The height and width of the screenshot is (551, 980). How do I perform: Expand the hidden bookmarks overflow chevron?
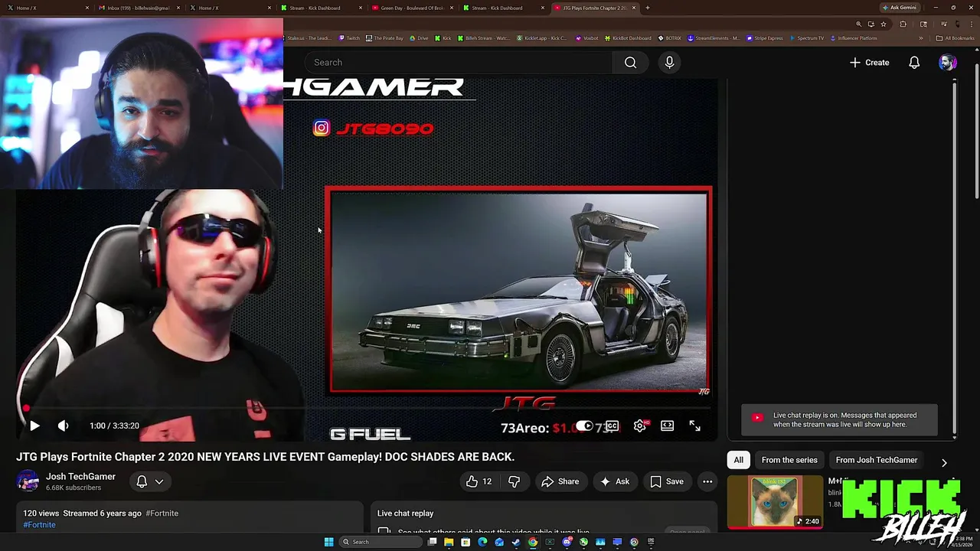point(921,38)
